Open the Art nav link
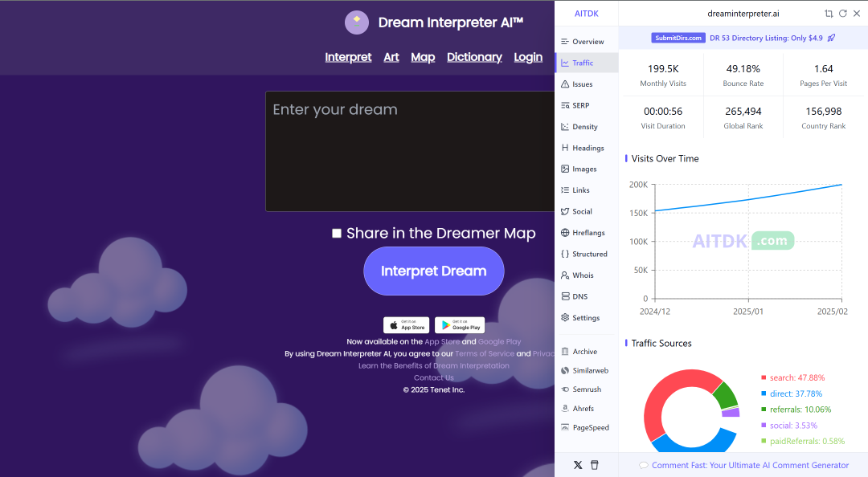This screenshot has width=868, height=477. pos(391,57)
